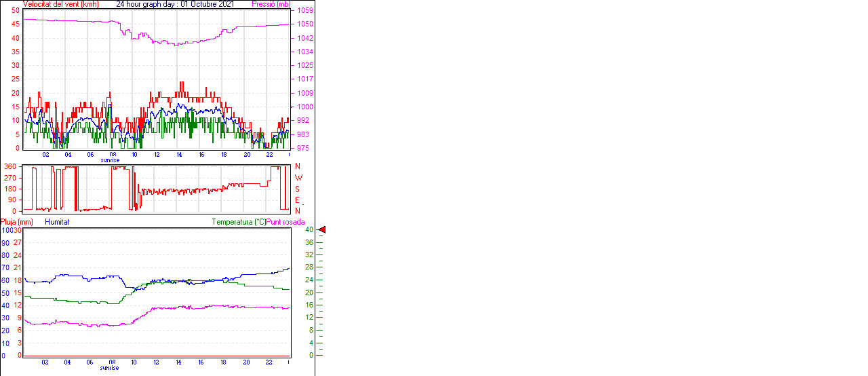
Task: Select the "Pressió (mb)" legend label
Action: 270,4
